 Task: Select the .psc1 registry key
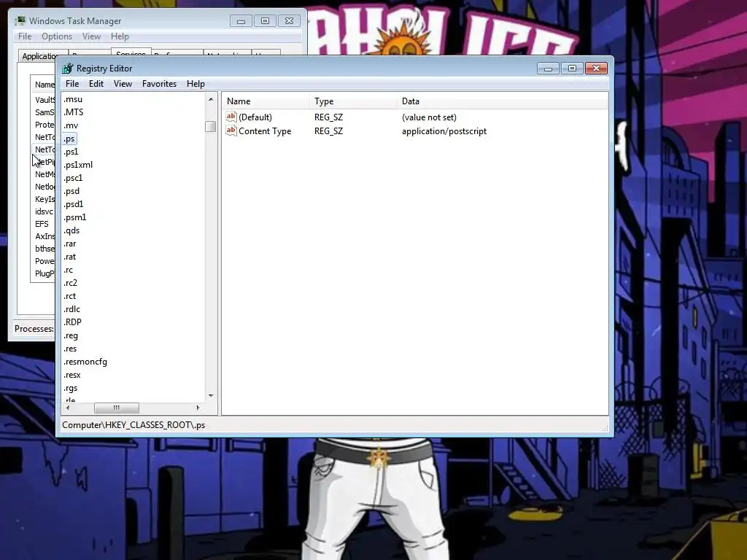click(x=73, y=178)
